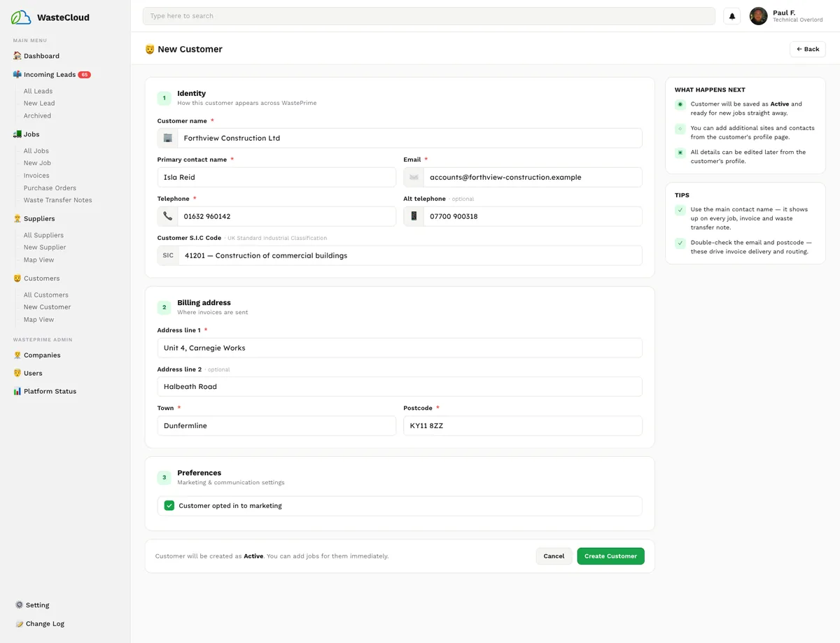Click the Billing address step 2 badge

(164, 308)
